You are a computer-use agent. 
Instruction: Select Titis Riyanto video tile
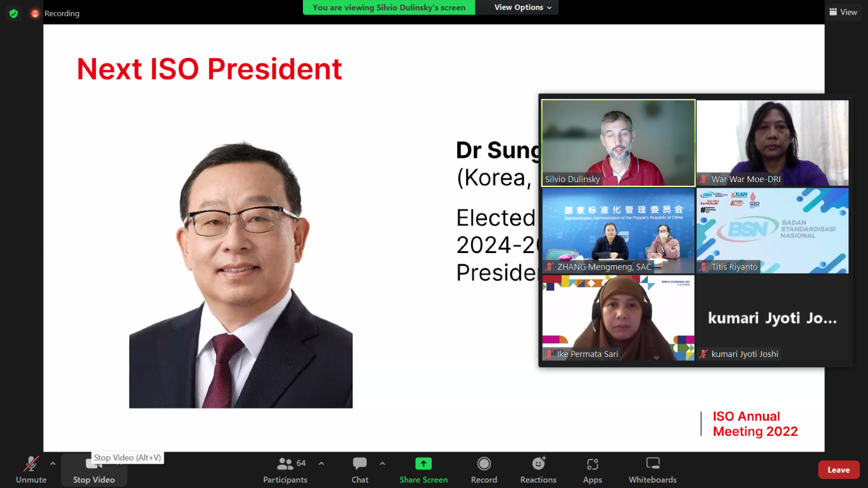click(x=772, y=231)
